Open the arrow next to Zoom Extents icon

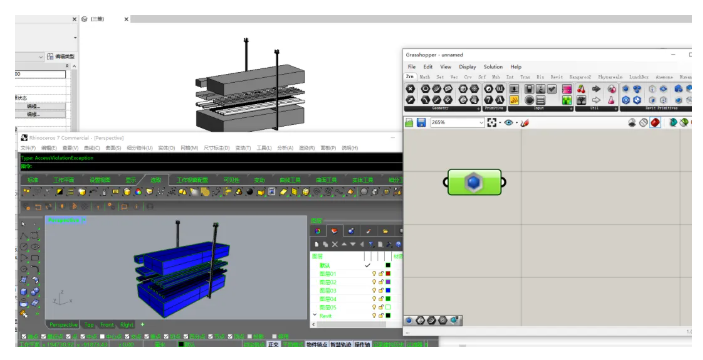500,123
